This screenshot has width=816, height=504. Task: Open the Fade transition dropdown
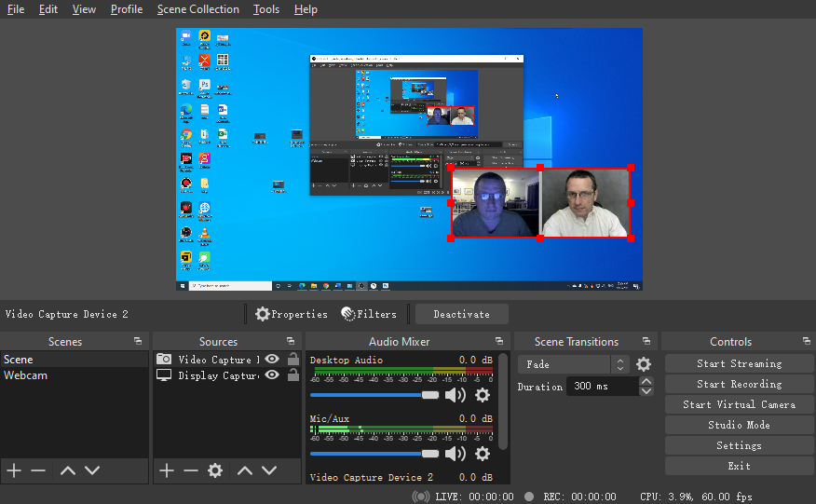pos(573,364)
